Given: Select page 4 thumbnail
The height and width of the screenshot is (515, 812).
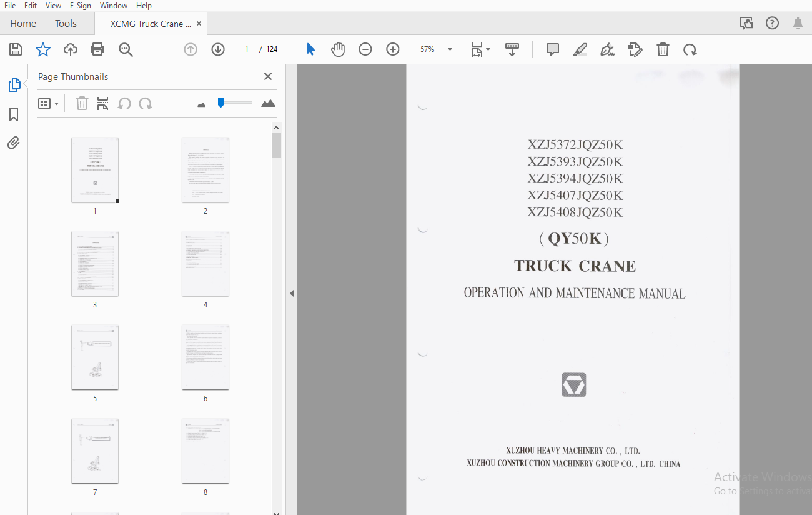Looking at the screenshot, I should [x=205, y=264].
